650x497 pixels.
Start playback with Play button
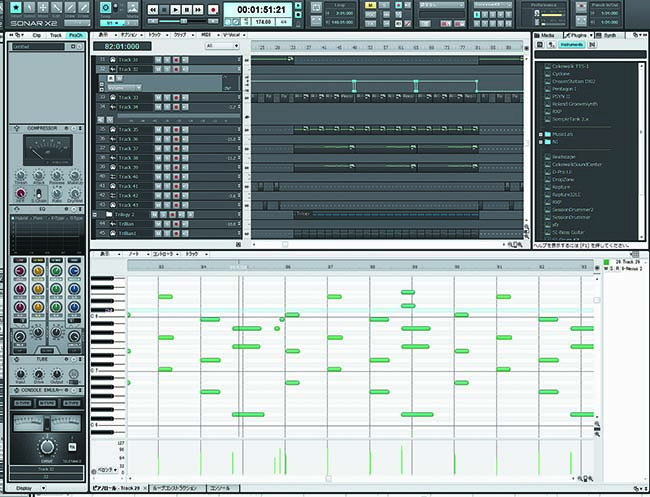coord(175,9)
